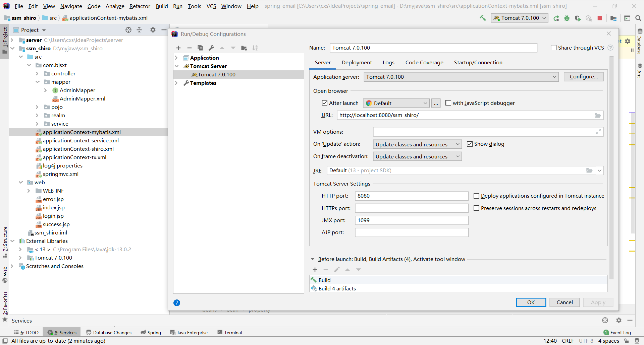Click JRE browse folder icon
Viewport: 644px width, 345px height.
(x=589, y=170)
